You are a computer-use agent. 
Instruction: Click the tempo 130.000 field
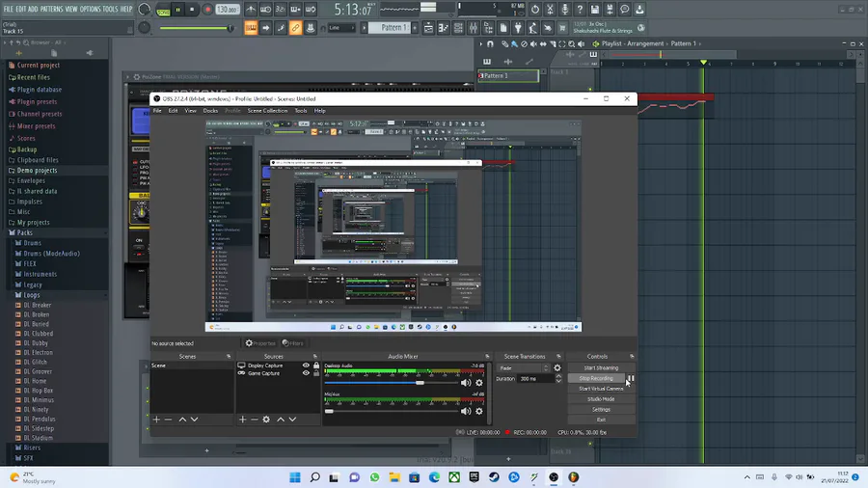click(x=227, y=10)
